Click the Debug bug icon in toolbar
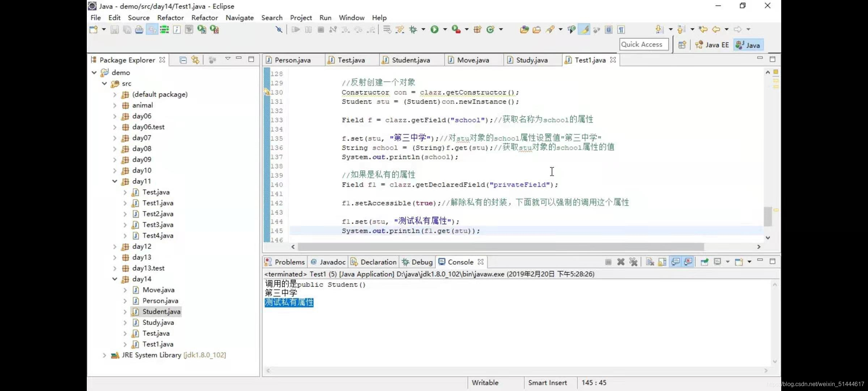This screenshot has width=868, height=391. pos(413,30)
